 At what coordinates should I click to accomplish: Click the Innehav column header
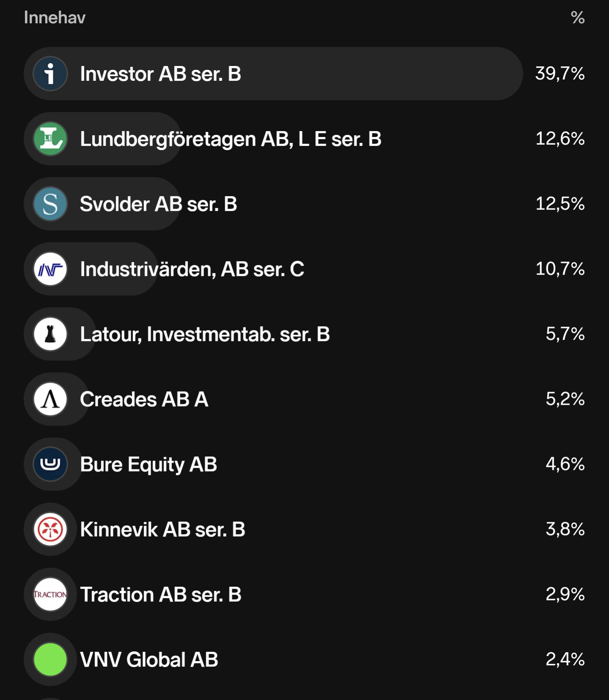[x=55, y=18]
